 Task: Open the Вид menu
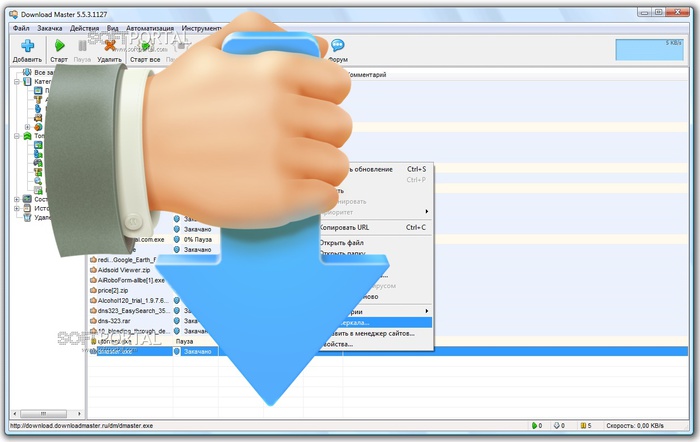(x=112, y=28)
